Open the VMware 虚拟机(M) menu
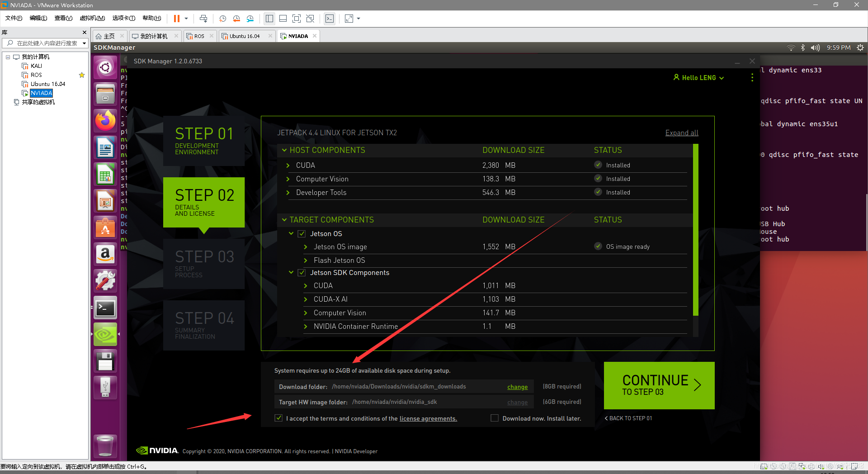Image resolution: width=868 pixels, height=474 pixels. [x=92, y=18]
